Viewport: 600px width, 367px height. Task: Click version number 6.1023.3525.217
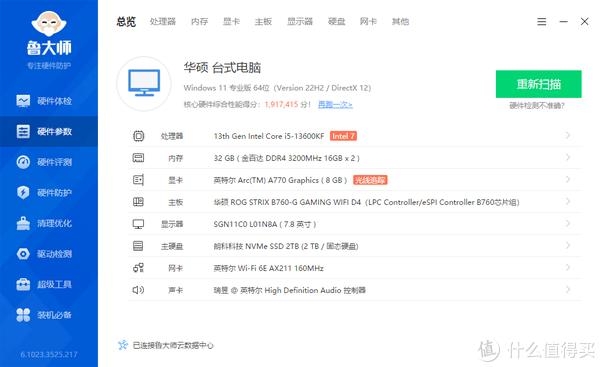[49, 354]
